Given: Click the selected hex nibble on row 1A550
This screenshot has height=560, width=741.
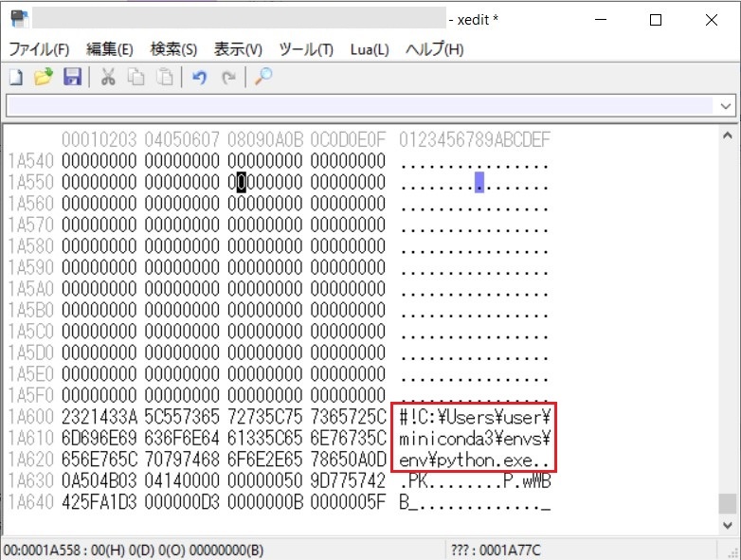Looking at the screenshot, I should (x=242, y=183).
